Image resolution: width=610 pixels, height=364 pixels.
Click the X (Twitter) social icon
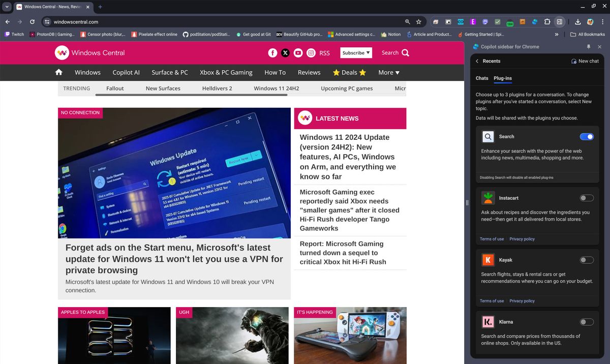coord(285,52)
